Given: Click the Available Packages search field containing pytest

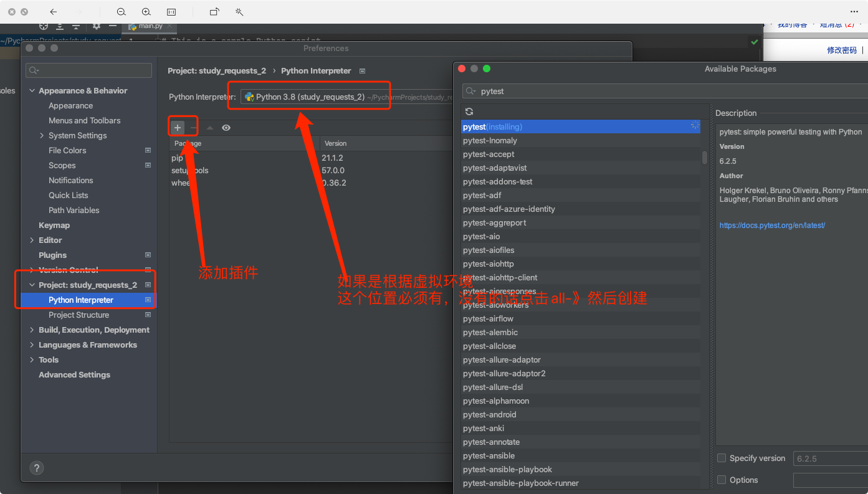Looking at the screenshot, I should point(665,91).
